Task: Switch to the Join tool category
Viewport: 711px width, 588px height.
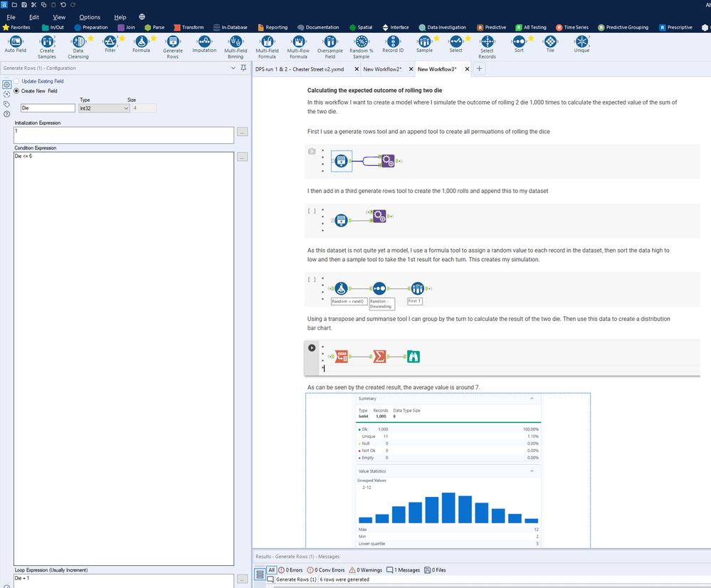Action: tap(127, 27)
